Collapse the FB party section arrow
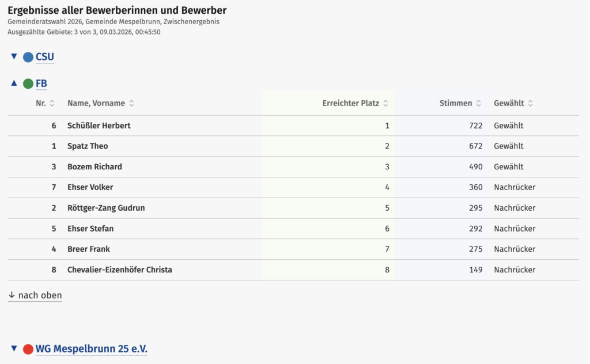 [x=14, y=84]
